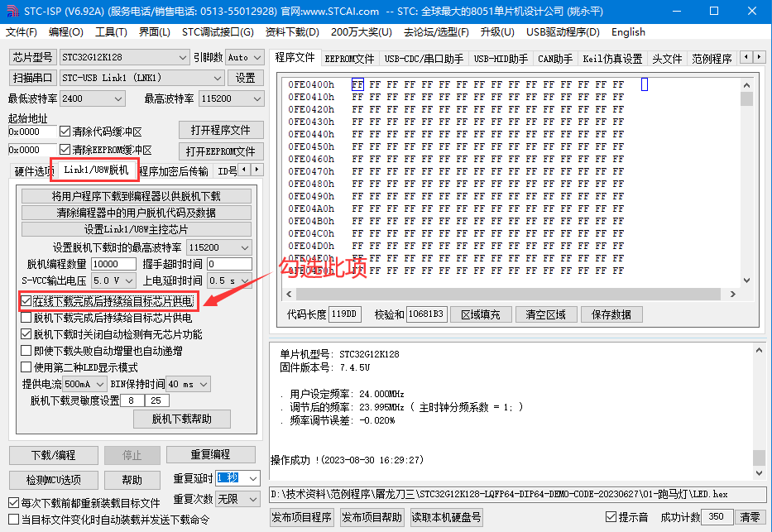
Task: Click the STC-ISP app icon in title bar
Action: (x=12, y=11)
